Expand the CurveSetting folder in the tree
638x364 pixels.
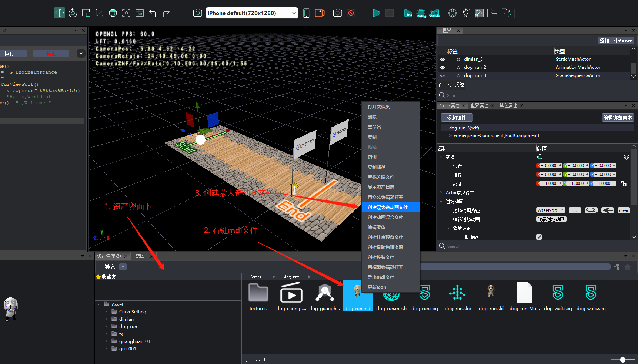coord(106,312)
